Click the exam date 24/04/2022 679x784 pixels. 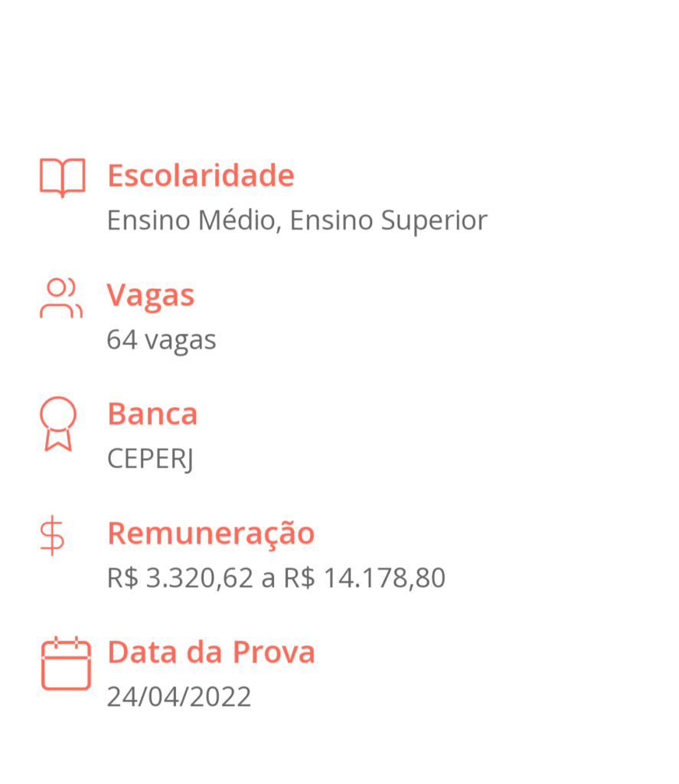coord(179,697)
